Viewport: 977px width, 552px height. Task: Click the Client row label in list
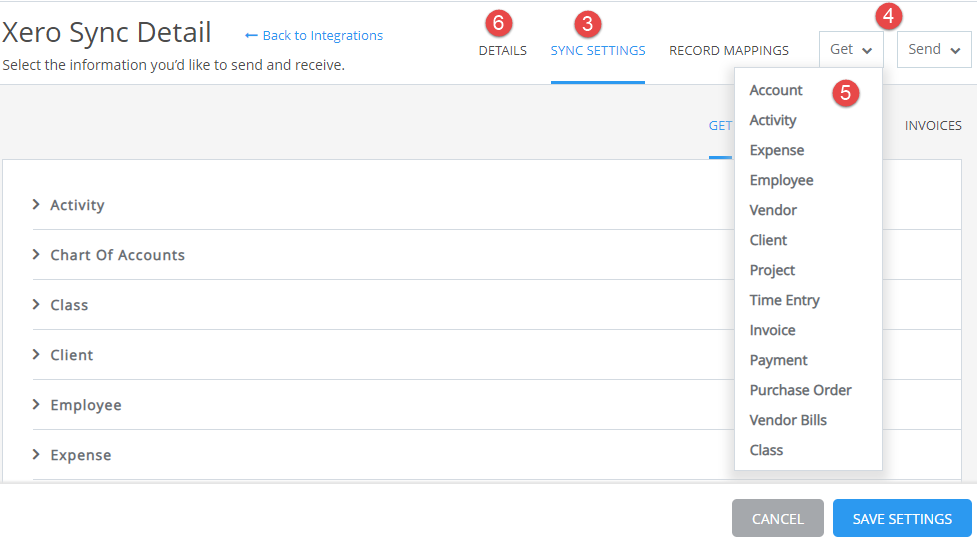pos(72,355)
